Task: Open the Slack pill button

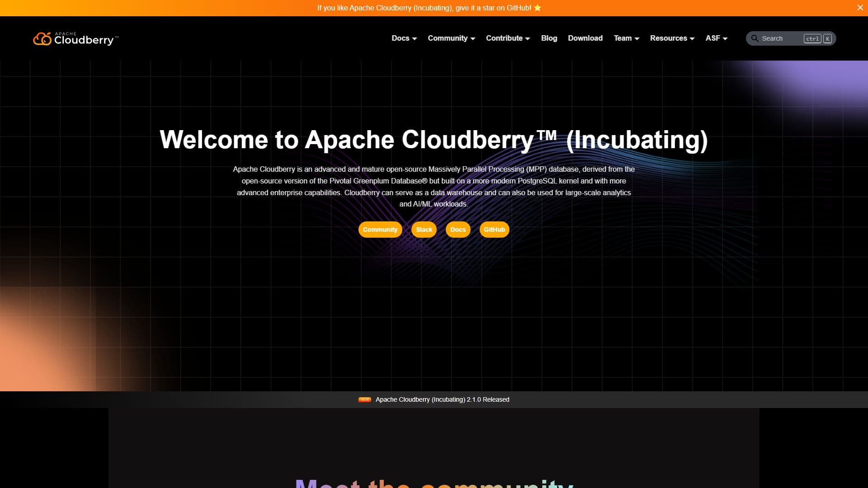Action: pyautogui.click(x=424, y=230)
